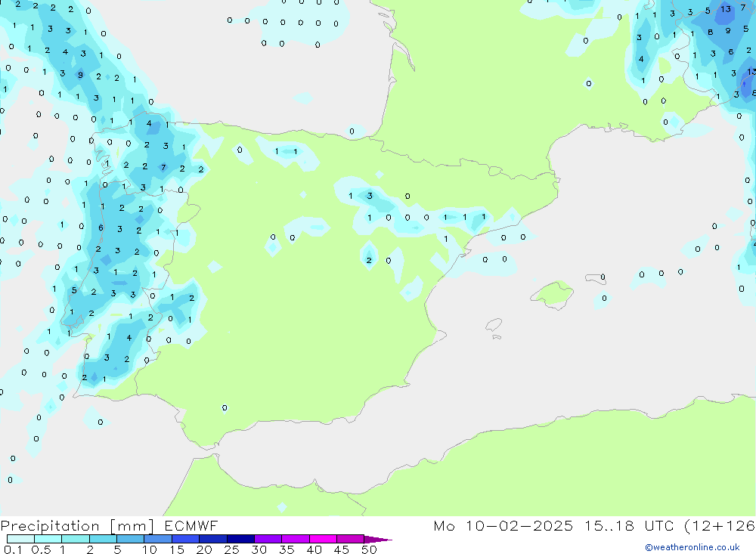Click the legend scale label '25'
The image size is (756, 554).
coord(232,549)
